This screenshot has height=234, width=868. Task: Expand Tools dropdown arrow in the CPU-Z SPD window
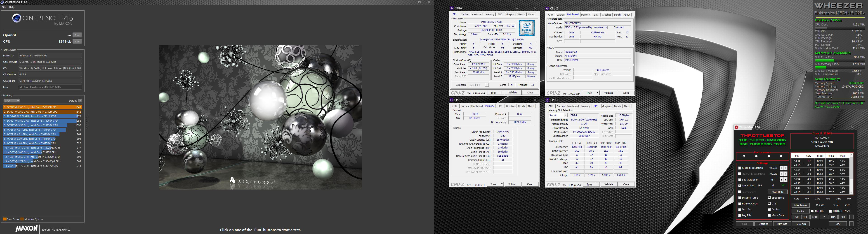(x=597, y=184)
